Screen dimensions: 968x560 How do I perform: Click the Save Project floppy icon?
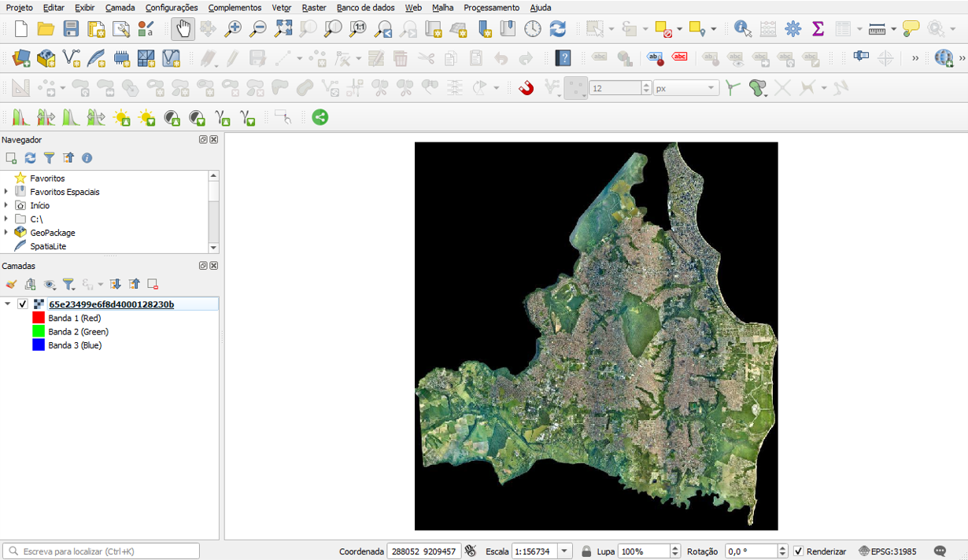pyautogui.click(x=71, y=29)
